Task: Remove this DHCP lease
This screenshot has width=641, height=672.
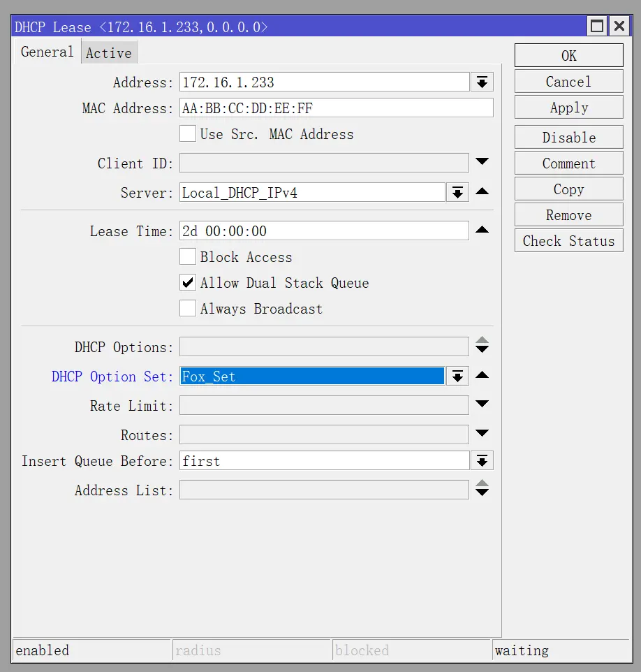Action: tap(568, 214)
